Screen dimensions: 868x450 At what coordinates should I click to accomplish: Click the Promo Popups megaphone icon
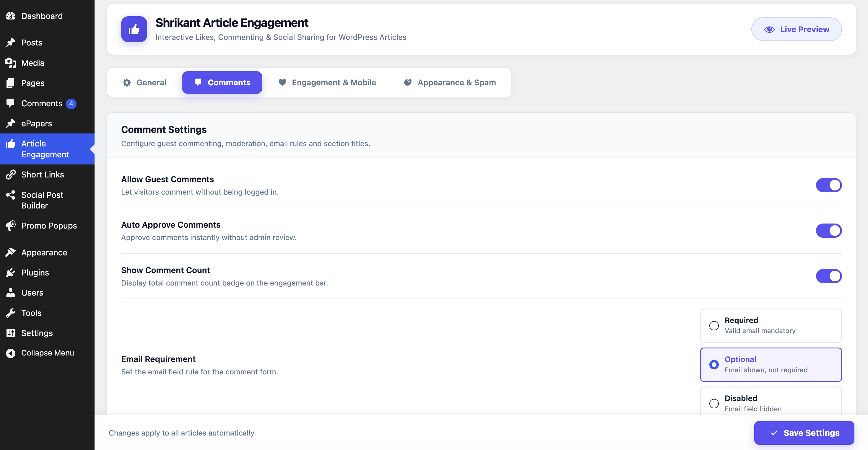(x=11, y=225)
